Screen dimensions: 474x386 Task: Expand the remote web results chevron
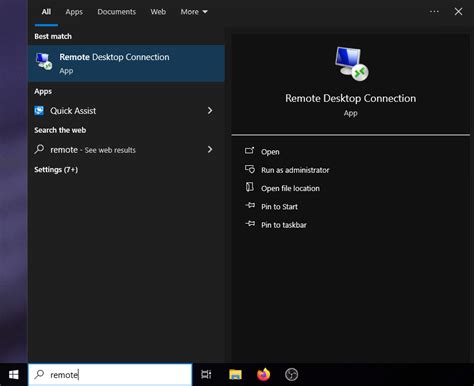[x=210, y=149]
